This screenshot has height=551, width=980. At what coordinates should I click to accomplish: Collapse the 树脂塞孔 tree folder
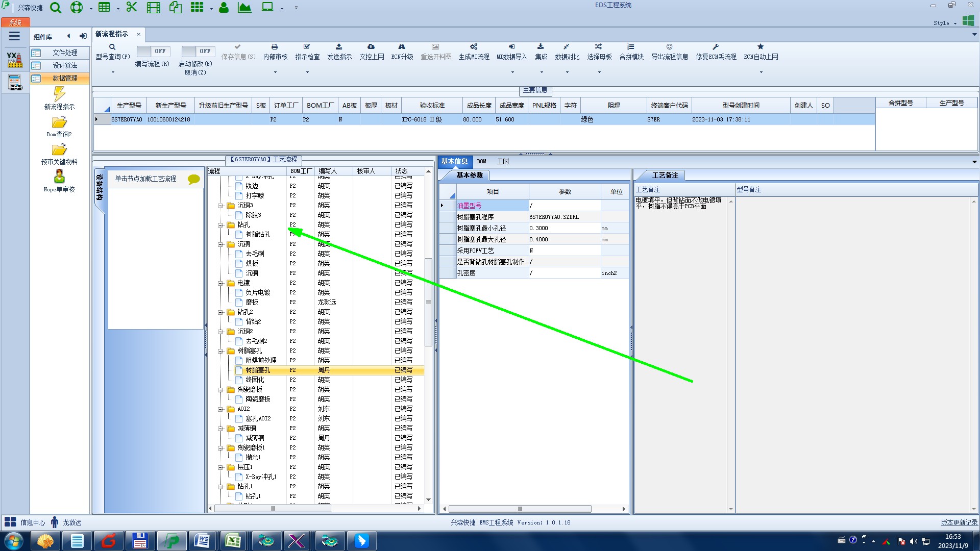(x=221, y=351)
